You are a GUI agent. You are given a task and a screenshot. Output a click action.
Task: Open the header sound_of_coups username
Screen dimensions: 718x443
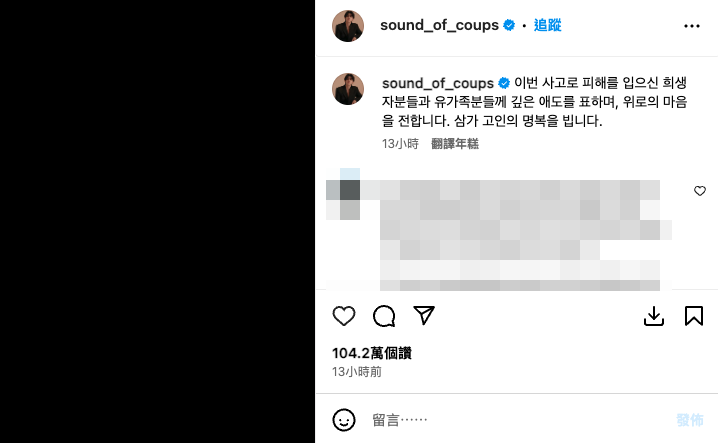pos(439,25)
